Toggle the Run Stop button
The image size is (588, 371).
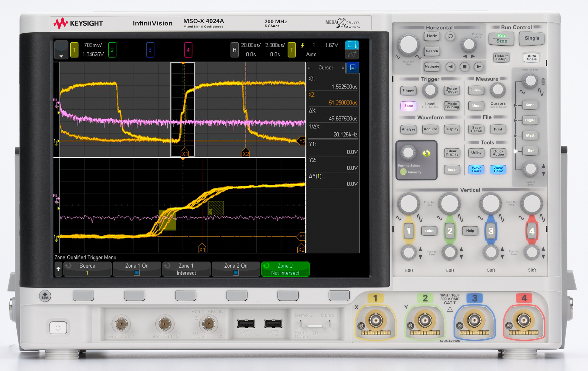(501, 38)
